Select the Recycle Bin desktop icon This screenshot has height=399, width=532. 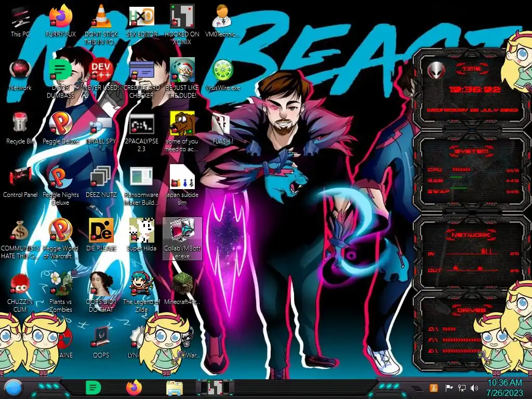pos(20,129)
